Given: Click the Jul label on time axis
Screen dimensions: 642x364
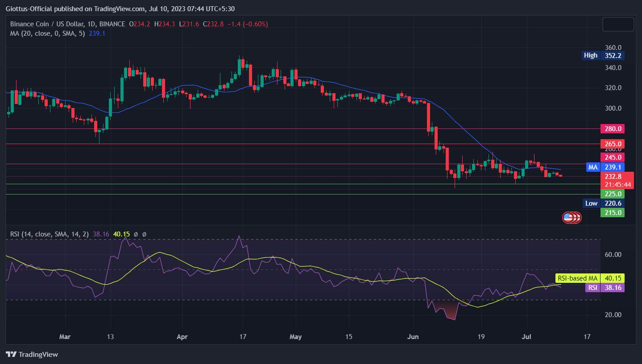Looking at the screenshot, I should point(526,336).
